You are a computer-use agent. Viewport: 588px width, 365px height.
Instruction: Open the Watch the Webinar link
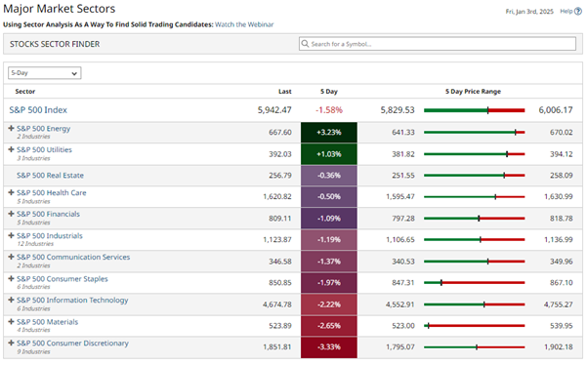click(x=244, y=24)
